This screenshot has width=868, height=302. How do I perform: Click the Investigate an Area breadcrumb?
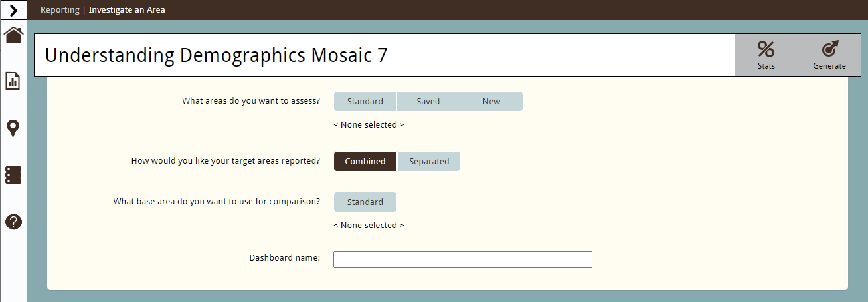pyautogui.click(x=127, y=10)
